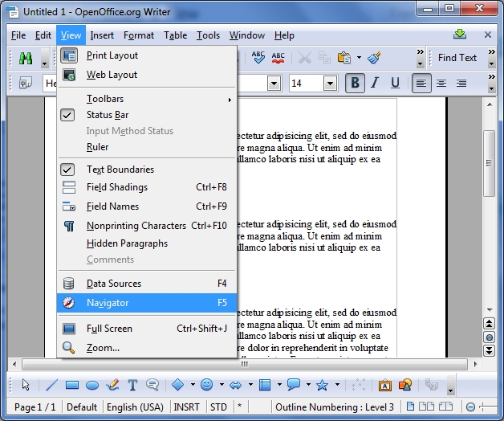Open Symbol Shapes dropdown arrow
504x421 pixels.
(222, 384)
